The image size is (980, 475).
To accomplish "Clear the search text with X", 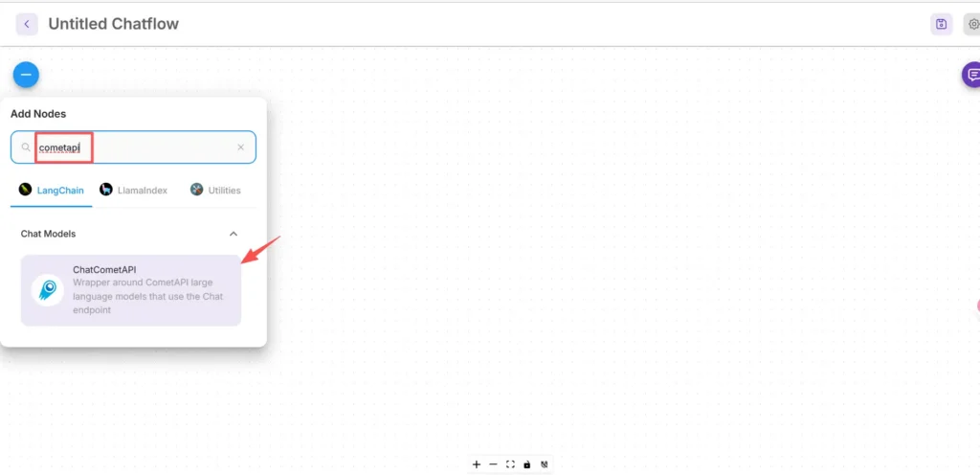I will pyautogui.click(x=240, y=147).
